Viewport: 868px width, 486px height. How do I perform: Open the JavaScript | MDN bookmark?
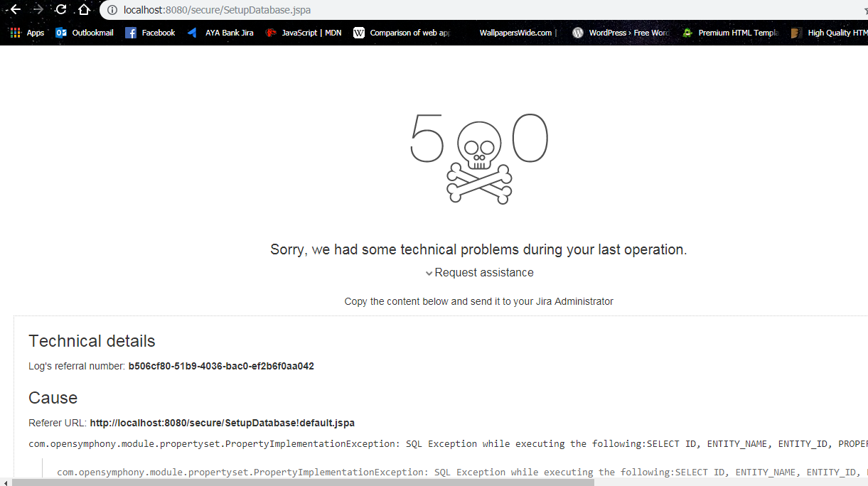tap(304, 33)
